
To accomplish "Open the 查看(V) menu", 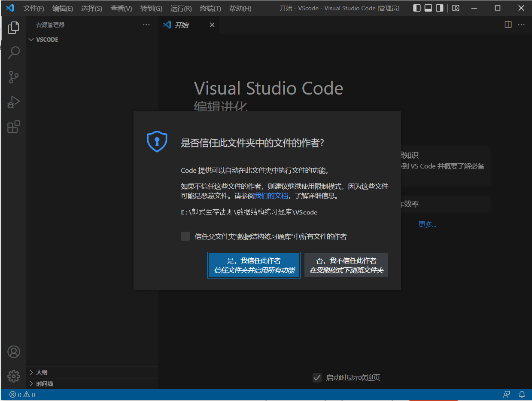I will pos(122,8).
